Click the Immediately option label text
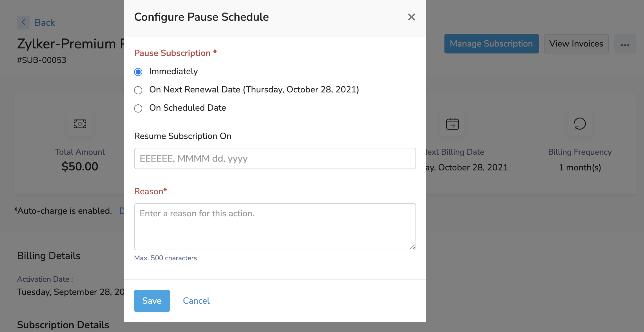 coord(173,71)
